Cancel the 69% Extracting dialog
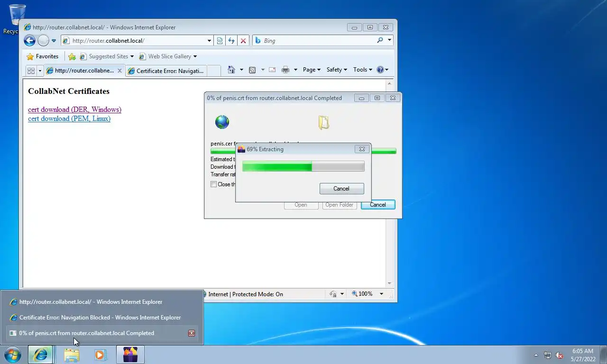607x364 pixels. click(x=341, y=189)
